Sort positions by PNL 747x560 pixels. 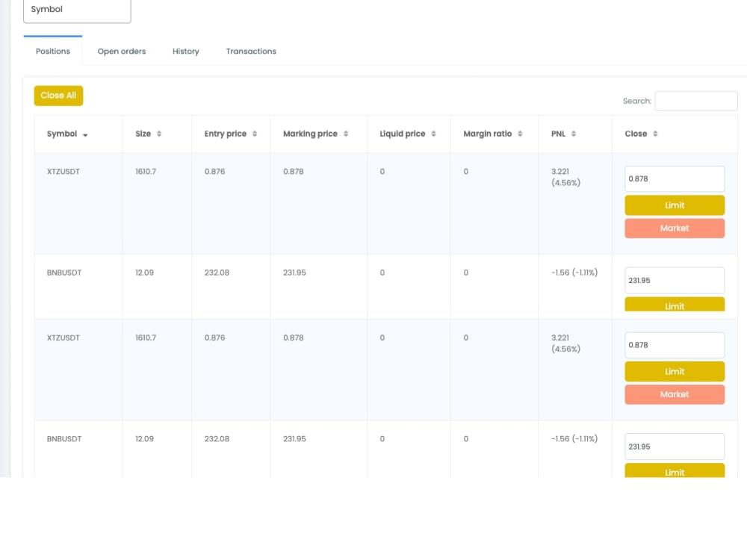[x=563, y=134]
